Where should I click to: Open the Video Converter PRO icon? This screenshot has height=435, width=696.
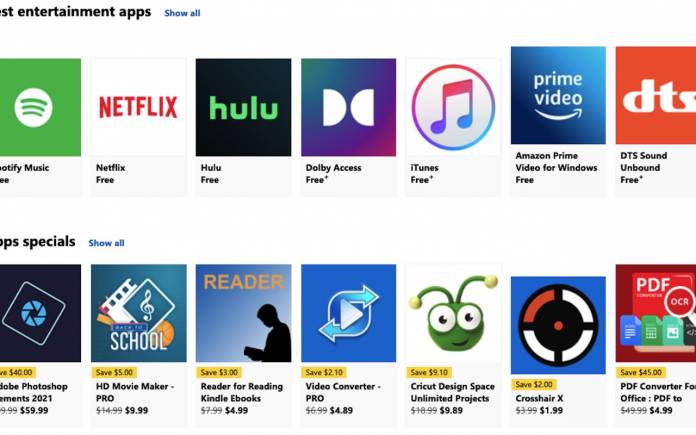(x=348, y=313)
